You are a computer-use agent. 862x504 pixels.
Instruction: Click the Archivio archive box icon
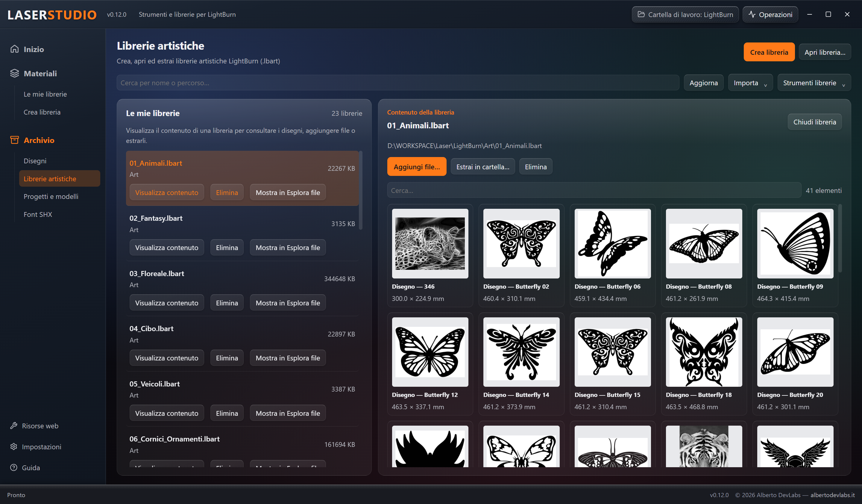click(x=14, y=140)
